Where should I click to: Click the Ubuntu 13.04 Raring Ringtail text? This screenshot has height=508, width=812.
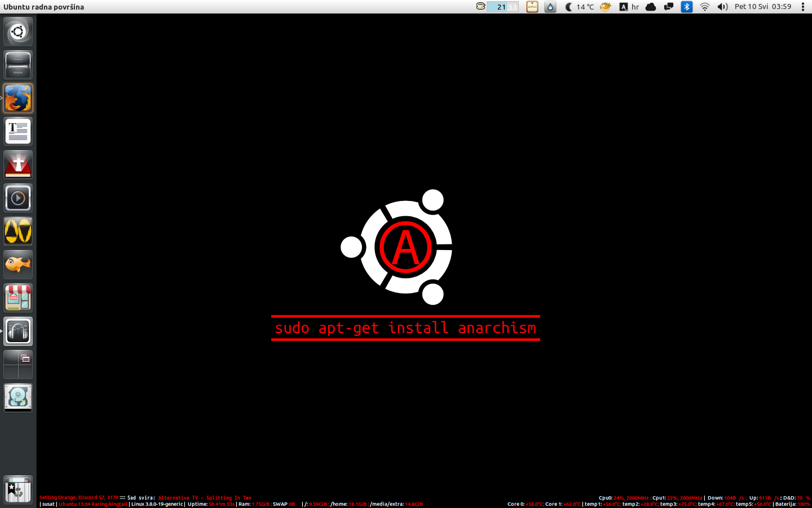pos(93,504)
